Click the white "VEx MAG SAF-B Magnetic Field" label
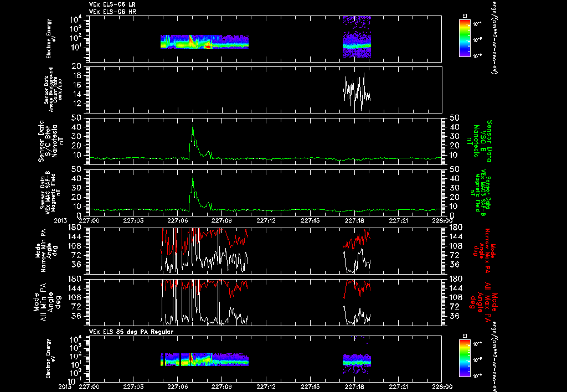 [x=50, y=192]
